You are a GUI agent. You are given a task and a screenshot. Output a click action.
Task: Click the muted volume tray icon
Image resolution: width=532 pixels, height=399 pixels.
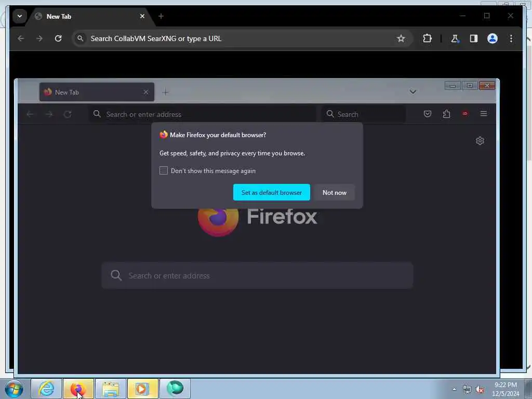pos(480,390)
